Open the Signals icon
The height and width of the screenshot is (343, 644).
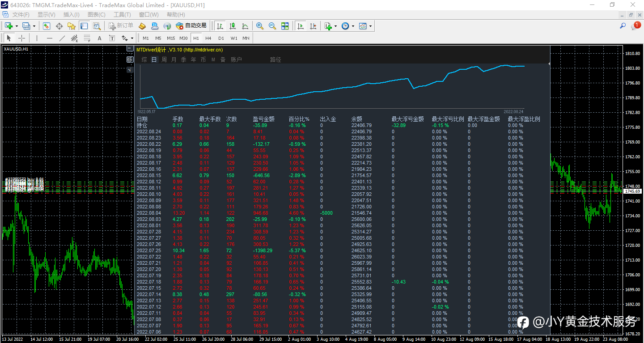(167, 26)
